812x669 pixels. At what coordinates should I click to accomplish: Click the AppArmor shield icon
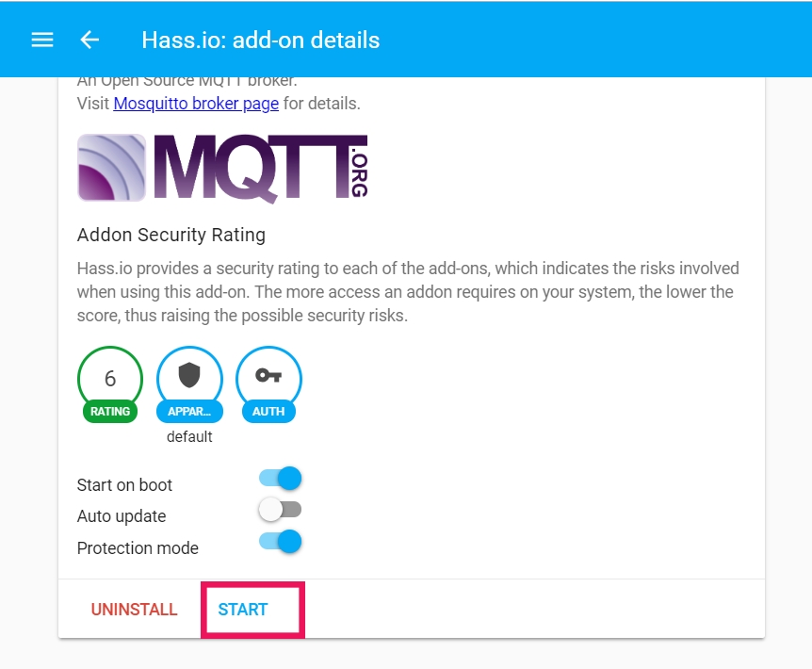click(189, 376)
